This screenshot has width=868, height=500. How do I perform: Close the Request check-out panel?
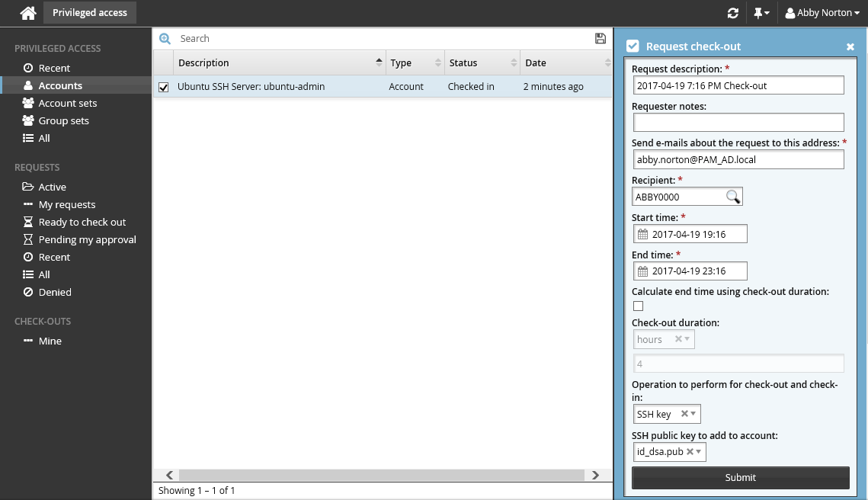point(850,46)
